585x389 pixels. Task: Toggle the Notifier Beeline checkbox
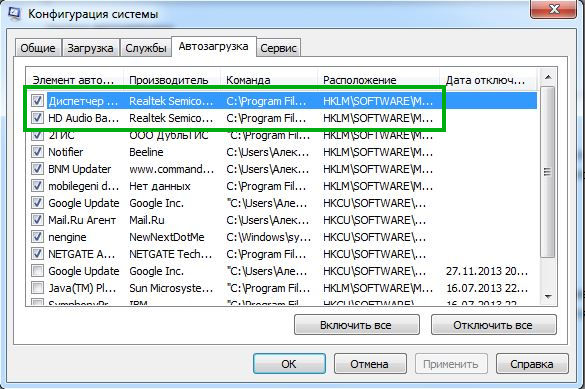point(37,152)
